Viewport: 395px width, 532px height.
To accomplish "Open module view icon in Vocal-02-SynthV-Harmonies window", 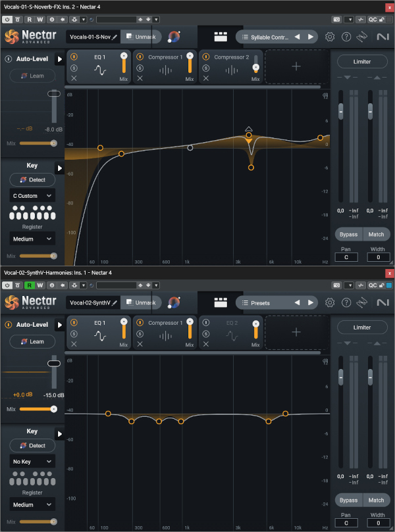I will (221, 302).
